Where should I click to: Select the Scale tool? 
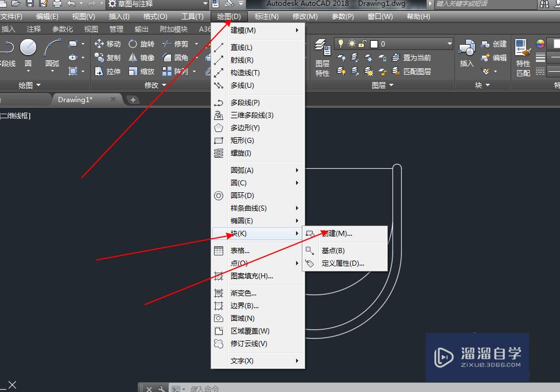pos(141,72)
